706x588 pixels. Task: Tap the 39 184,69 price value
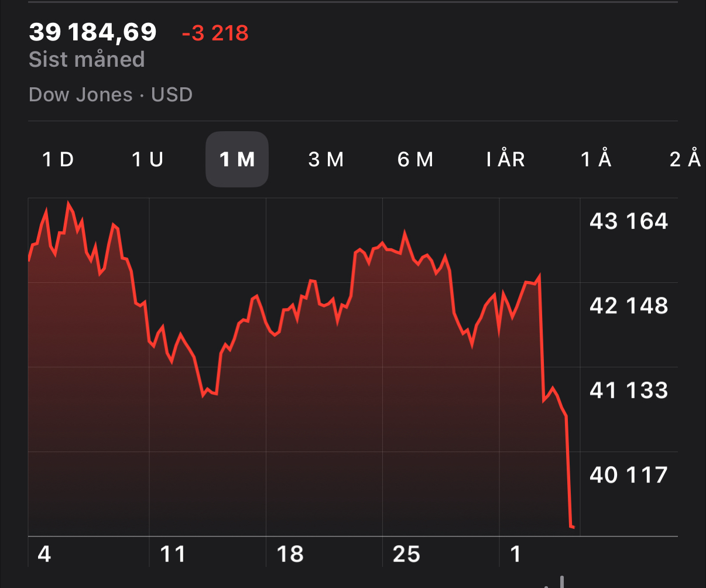[92, 32]
